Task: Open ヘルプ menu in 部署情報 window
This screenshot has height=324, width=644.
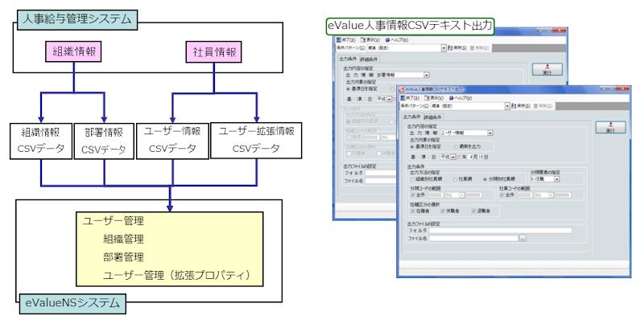Action: 397,40
